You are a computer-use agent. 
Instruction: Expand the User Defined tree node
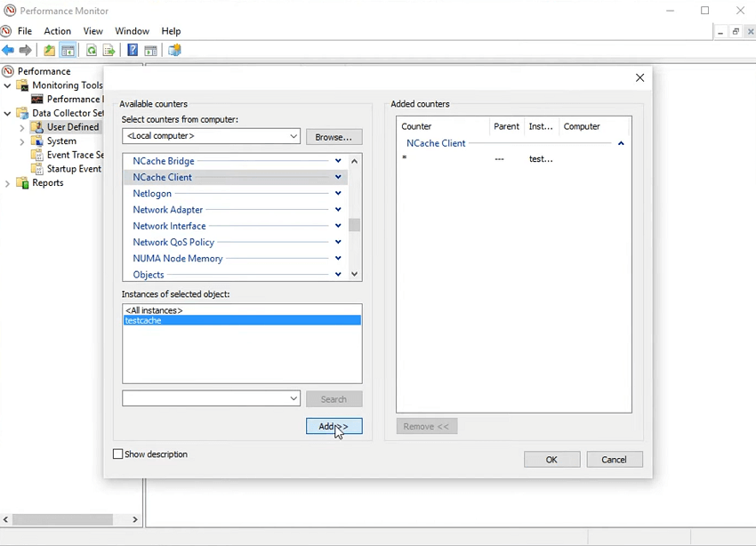21,128
